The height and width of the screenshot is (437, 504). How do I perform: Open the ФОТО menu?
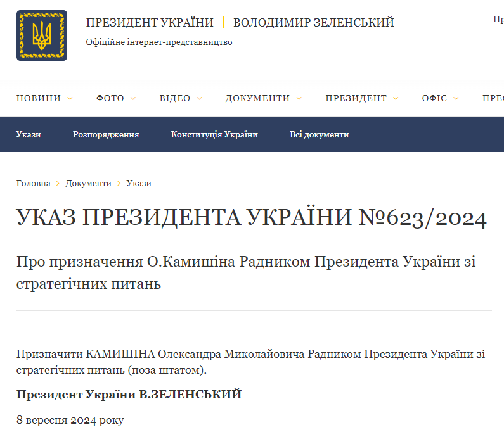(x=110, y=98)
